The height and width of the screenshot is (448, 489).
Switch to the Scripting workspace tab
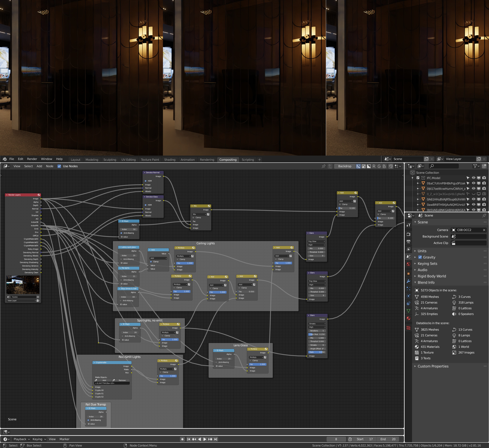[248, 160]
